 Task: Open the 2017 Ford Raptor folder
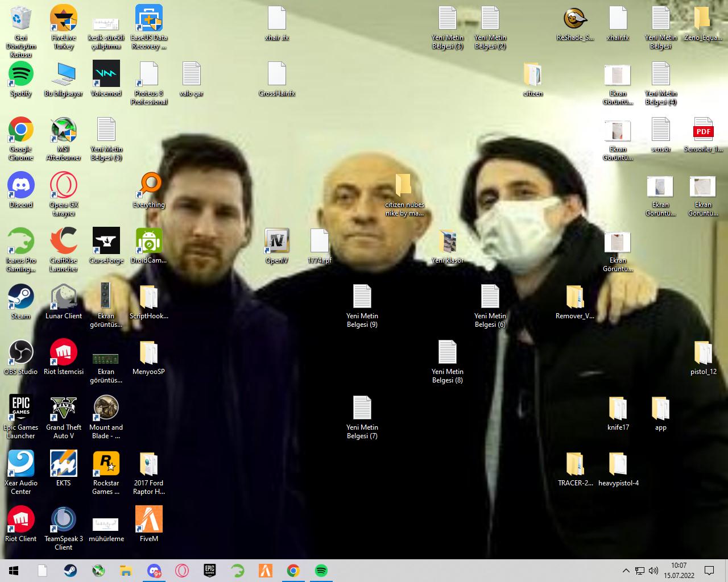tap(149, 472)
